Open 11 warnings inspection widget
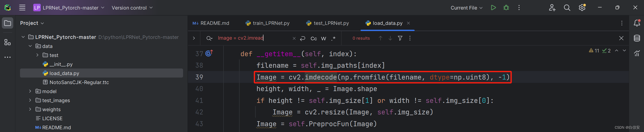The width and height of the screenshot is (644, 132). (594, 51)
